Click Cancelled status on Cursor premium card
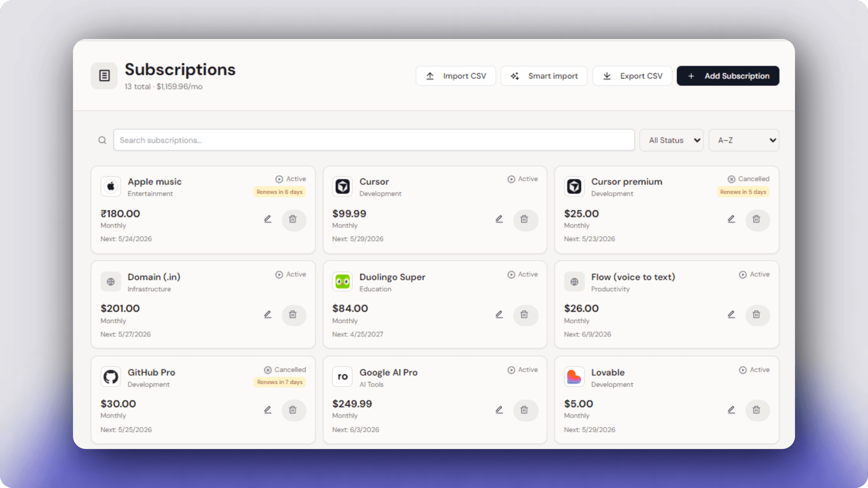Image resolution: width=868 pixels, height=488 pixels. (748, 179)
